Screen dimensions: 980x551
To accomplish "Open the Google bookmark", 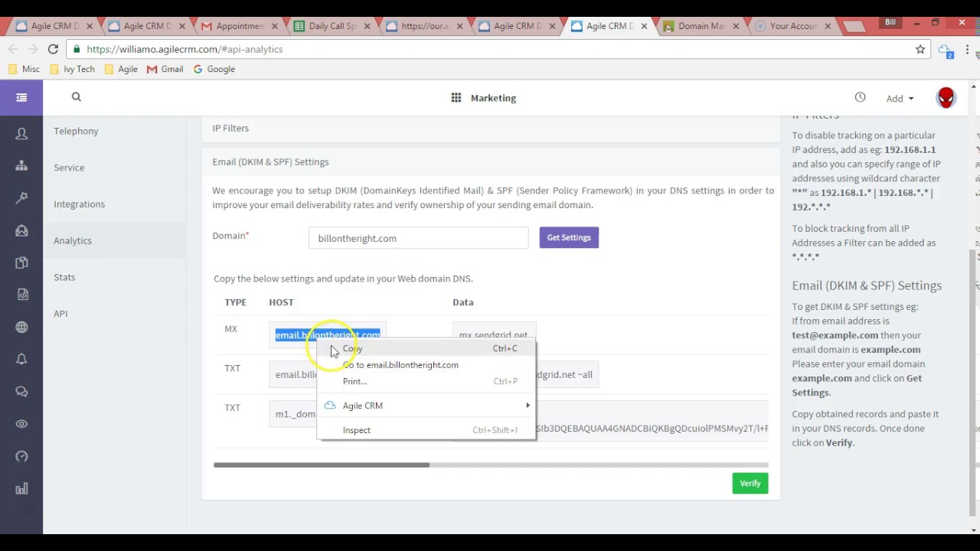I will 214,69.
